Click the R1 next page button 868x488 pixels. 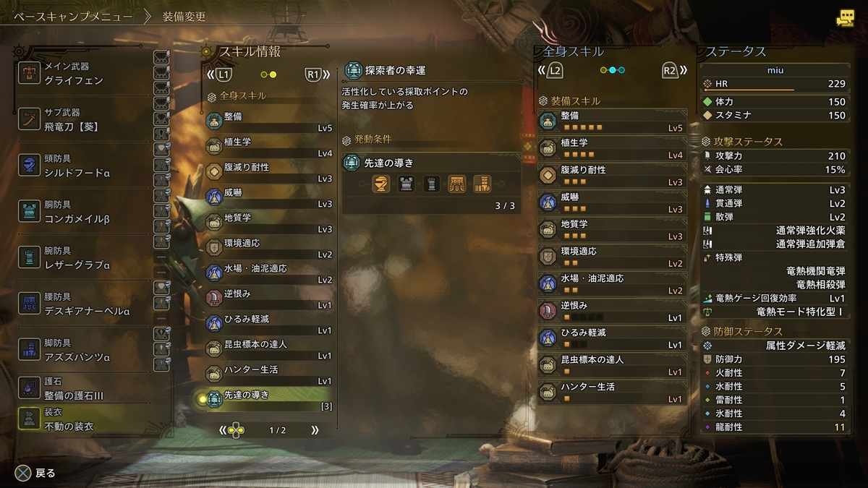coord(313,74)
